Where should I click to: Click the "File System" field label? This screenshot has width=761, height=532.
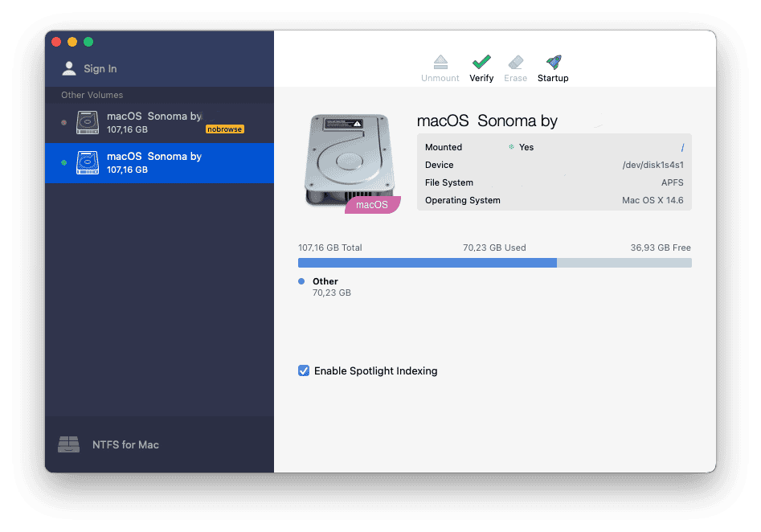(x=449, y=182)
